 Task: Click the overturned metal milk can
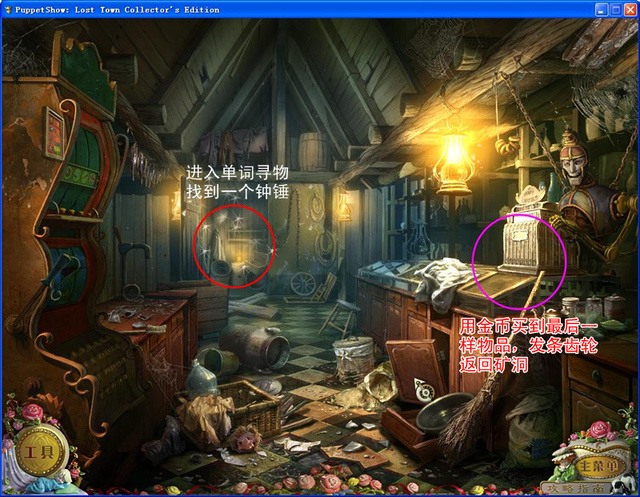tap(255, 345)
